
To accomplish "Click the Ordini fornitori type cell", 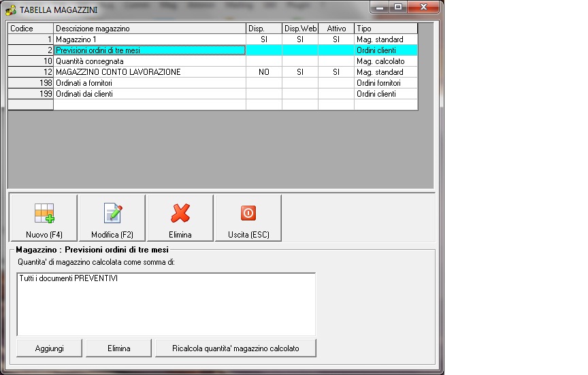I will (x=386, y=83).
